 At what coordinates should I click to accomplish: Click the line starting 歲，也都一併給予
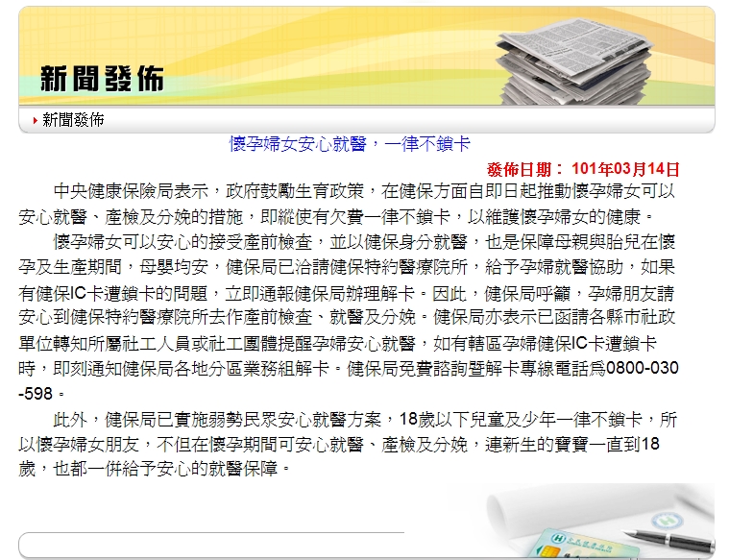154,469
